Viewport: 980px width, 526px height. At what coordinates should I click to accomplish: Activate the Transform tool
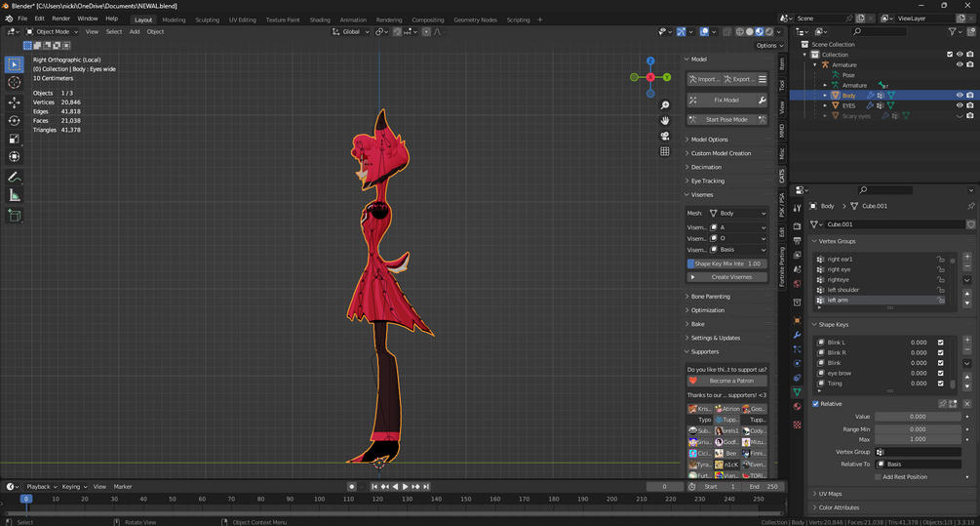click(x=15, y=156)
